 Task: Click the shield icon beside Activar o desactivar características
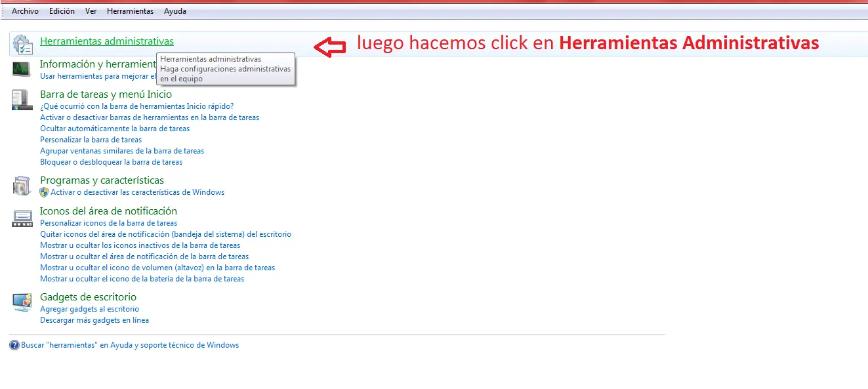click(45, 192)
